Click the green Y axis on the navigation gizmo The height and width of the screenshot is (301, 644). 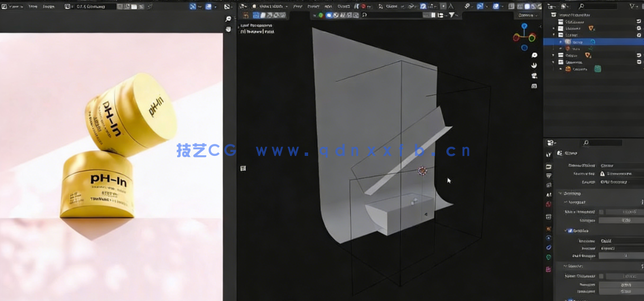click(532, 39)
